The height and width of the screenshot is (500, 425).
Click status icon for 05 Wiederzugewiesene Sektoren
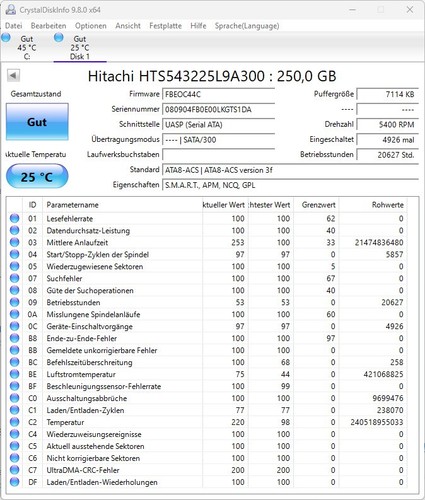(14, 266)
